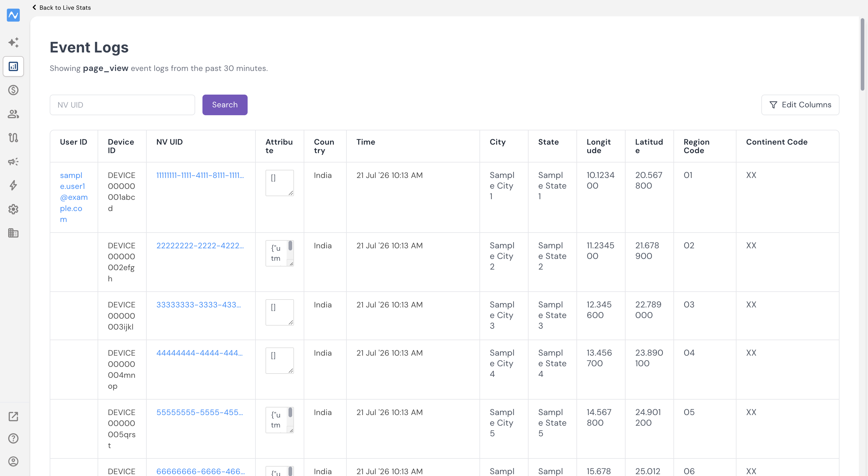Screen dimensions: 868x476
Task: Open the help question mark icon
Action: [13, 439]
